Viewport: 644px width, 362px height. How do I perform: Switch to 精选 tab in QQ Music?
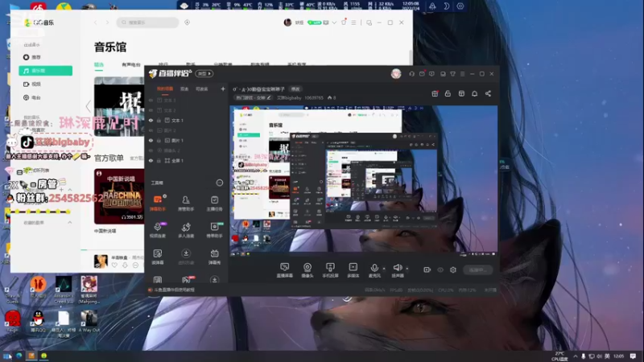[99, 65]
